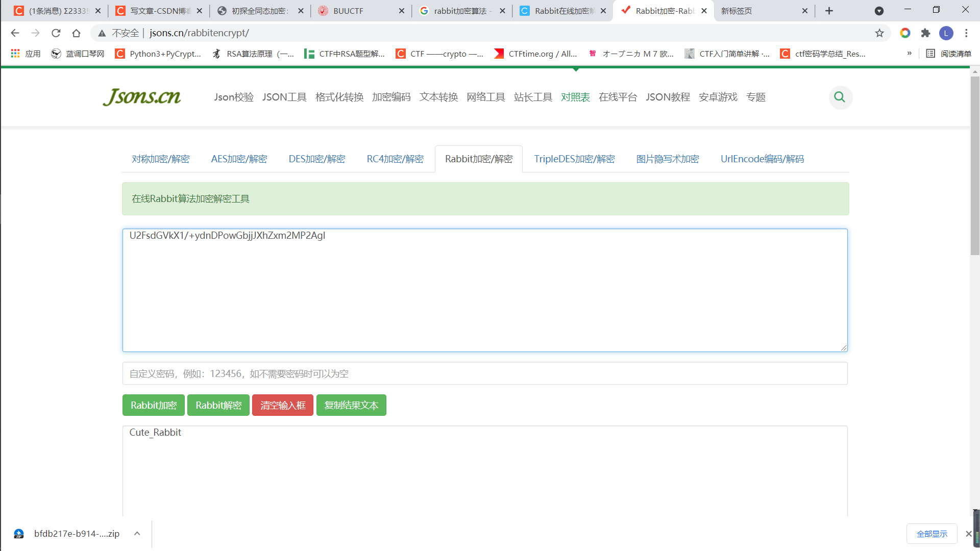The width and height of the screenshot is (980, 551).
Task: Open the 阅读清单 reading list panel
Action: (x=948, y=53)
